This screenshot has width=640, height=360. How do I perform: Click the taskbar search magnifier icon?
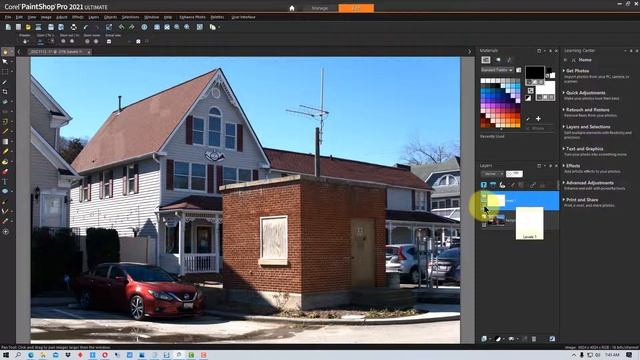[x=18, y=355]
